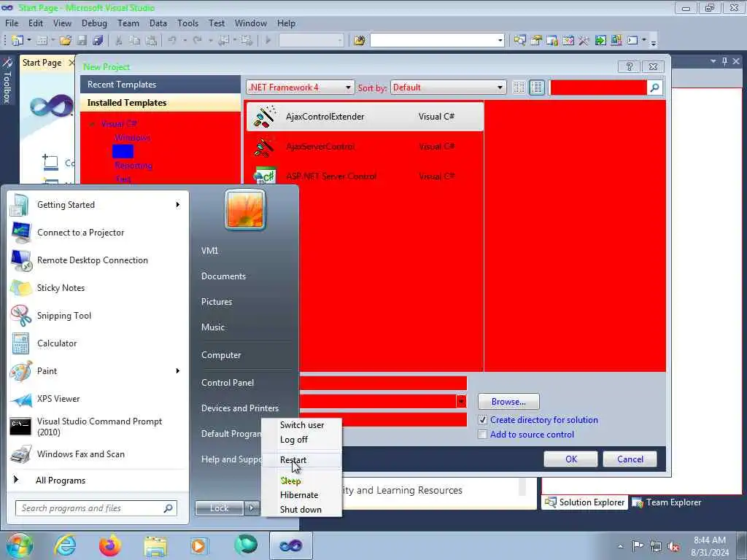Toggle Create directory for solution checkbox
The width and height of the screenshot is (747, 560).
click(483, 420)
